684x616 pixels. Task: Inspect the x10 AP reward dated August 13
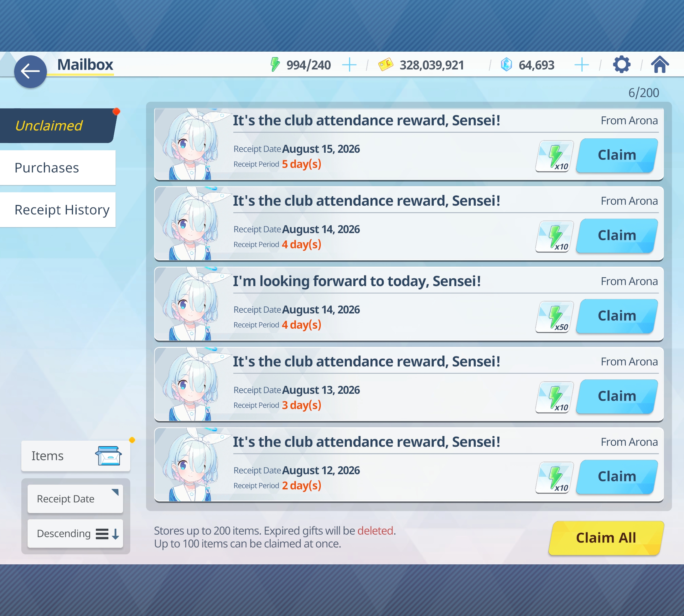click(x=555, y=397)
